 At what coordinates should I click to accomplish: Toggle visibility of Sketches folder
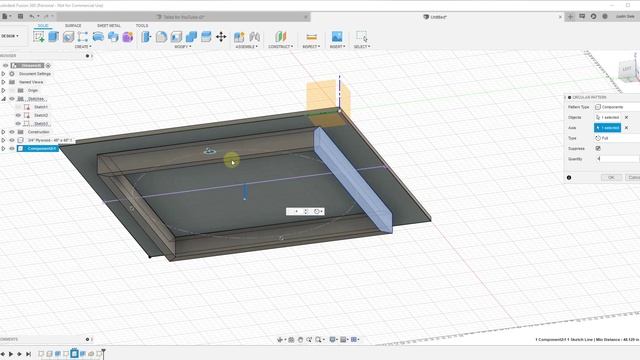pyautogui.click(x=12, y=99)
